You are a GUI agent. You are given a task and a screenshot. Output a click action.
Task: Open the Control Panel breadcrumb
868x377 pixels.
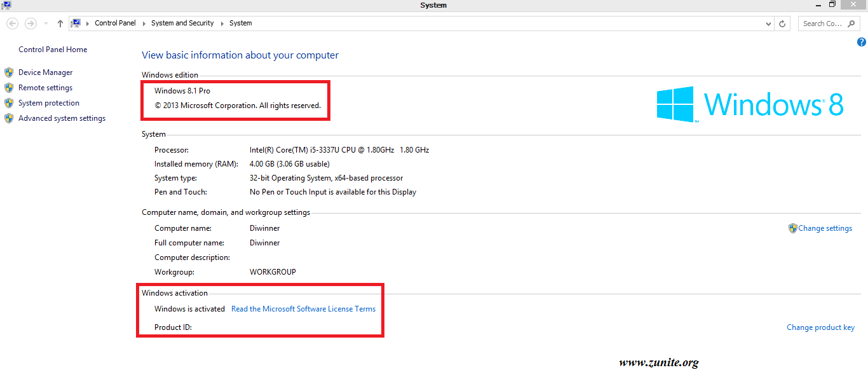[x=115, y=23]
